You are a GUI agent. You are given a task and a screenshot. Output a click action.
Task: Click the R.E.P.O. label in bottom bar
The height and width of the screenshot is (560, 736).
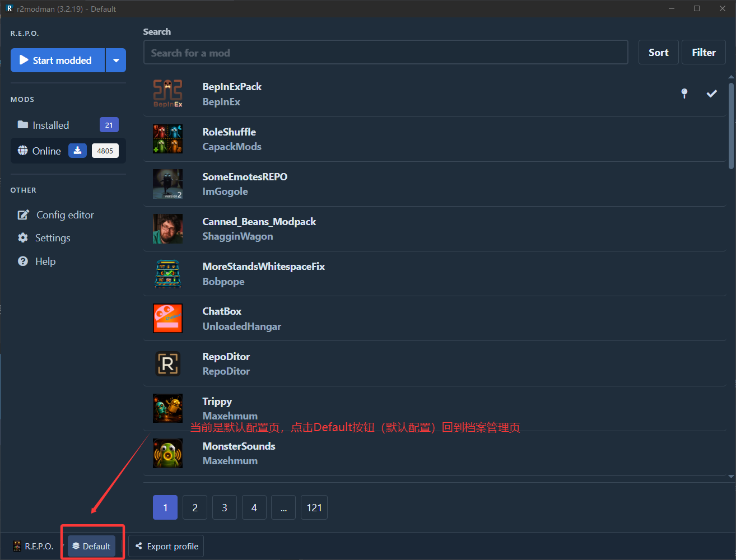click(39, 547)
